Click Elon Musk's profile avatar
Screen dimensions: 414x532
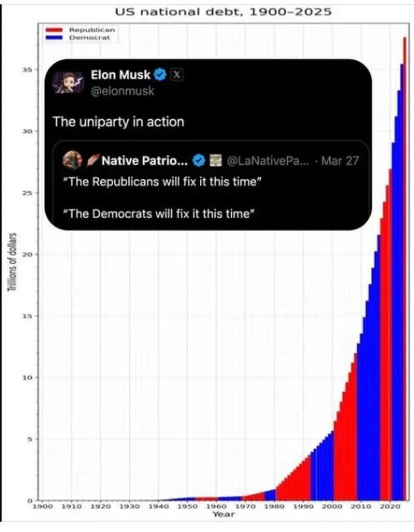pos(69,82)
